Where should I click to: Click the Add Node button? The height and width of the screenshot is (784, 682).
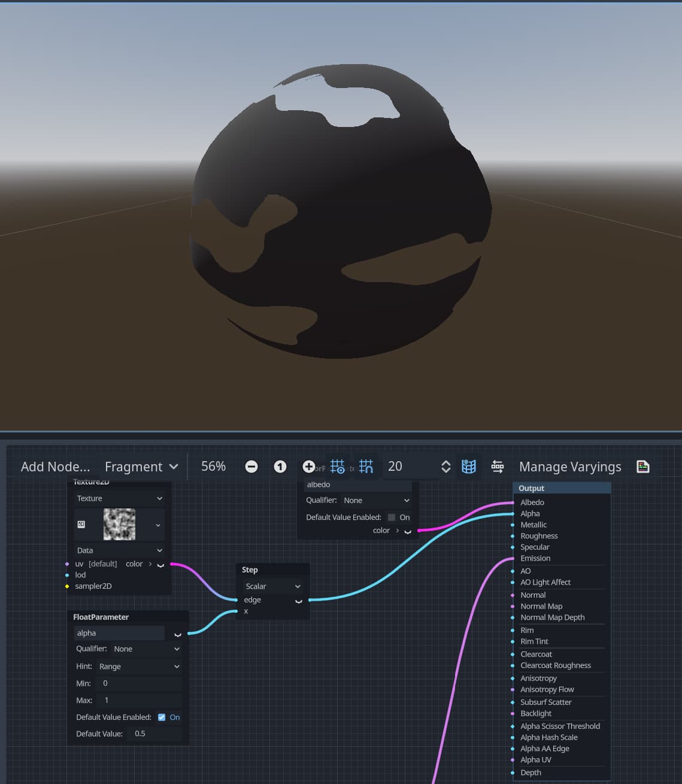tap(55, 466)
